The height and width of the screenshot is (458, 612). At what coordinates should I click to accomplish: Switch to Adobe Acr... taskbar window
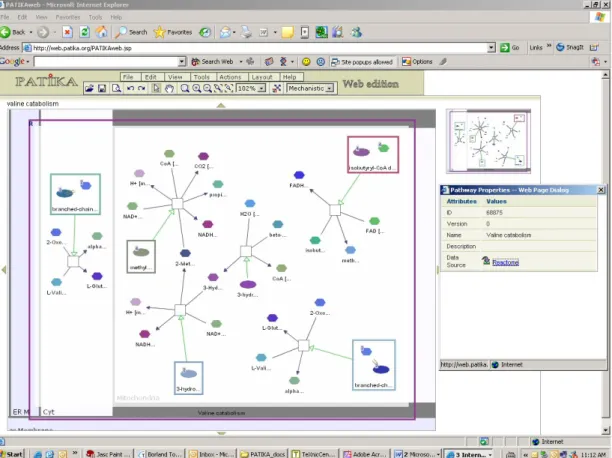(366, 454)
